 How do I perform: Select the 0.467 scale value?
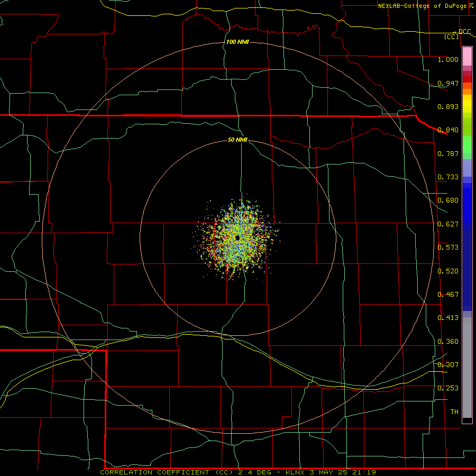[x=448, y=295]
